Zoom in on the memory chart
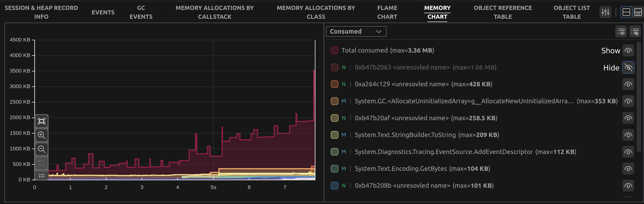This screenshot has height=204, width=644. point(41,135)
